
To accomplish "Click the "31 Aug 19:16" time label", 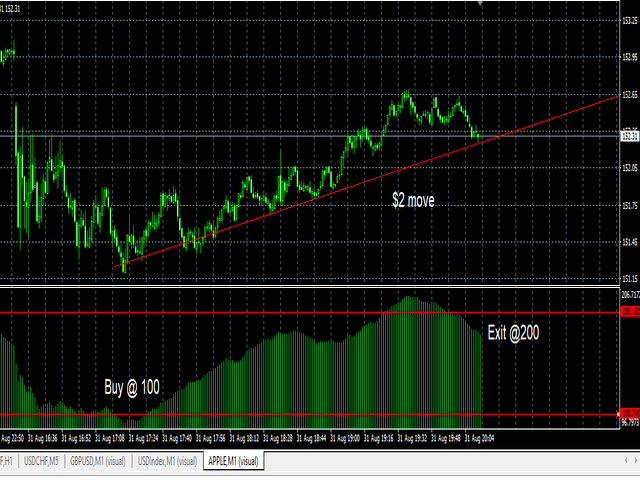I will 378,439.
